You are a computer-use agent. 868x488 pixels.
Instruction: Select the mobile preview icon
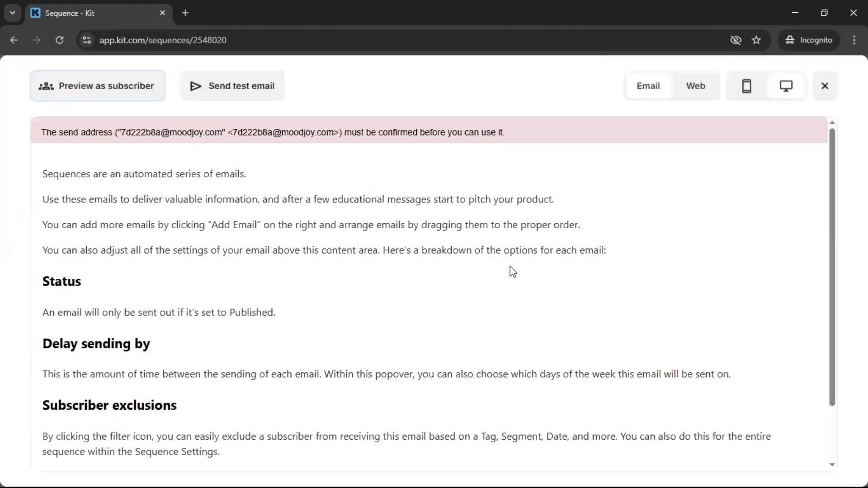tap(746, 86)
